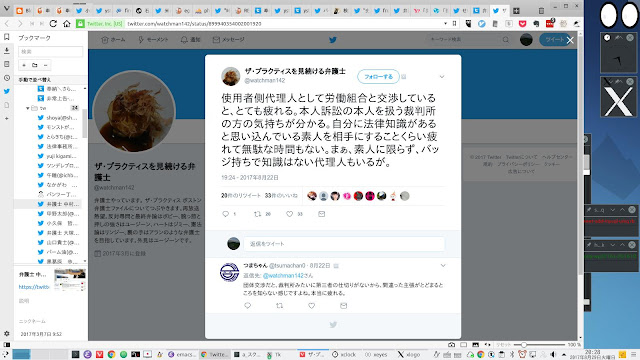This screenshot has width=640, height=360.
Task: Open Twitter 通知 notifications
Action: 190,40
